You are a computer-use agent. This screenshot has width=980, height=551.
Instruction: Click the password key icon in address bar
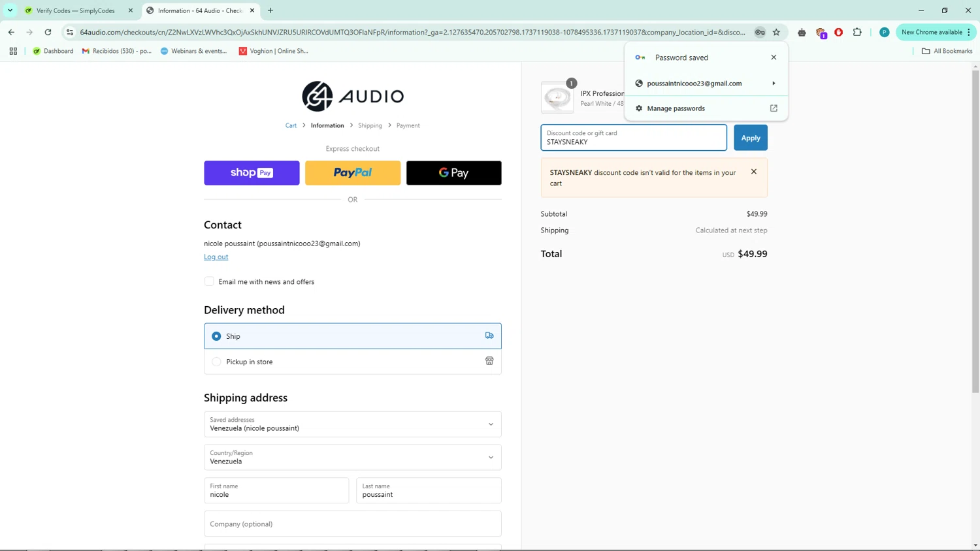point(760,32)
